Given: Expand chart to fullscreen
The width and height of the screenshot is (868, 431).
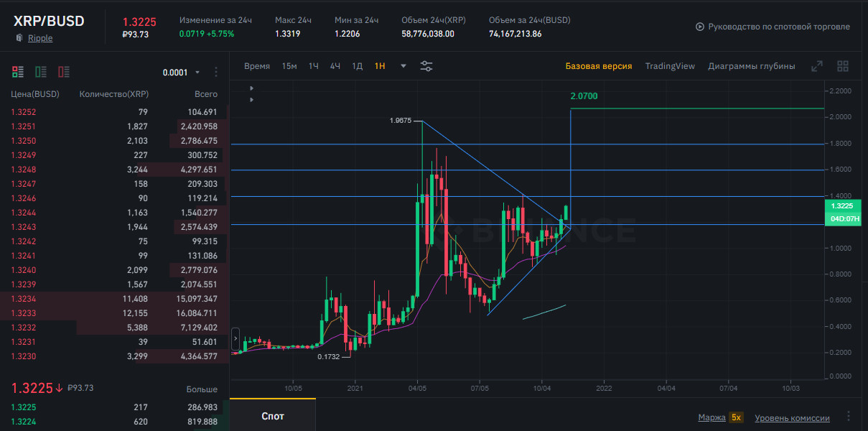Looking at the screenshot, I should click(817, 66).
